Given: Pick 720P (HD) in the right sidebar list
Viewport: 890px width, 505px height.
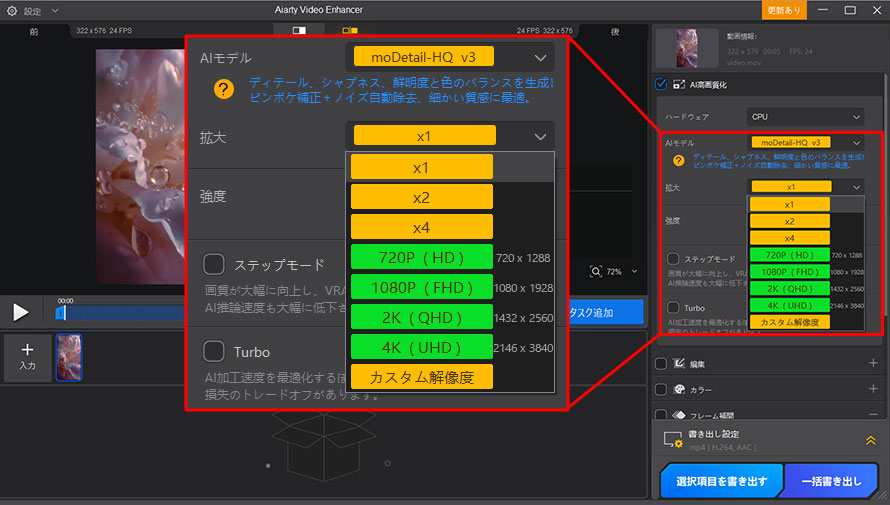Looking at the screenshot, I should click(790, 255).
